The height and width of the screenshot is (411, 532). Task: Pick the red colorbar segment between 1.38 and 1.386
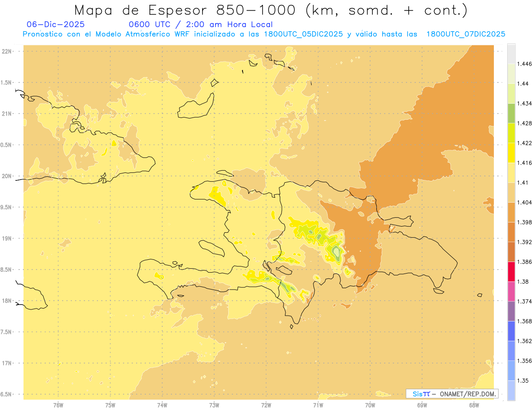click(511, 272)
